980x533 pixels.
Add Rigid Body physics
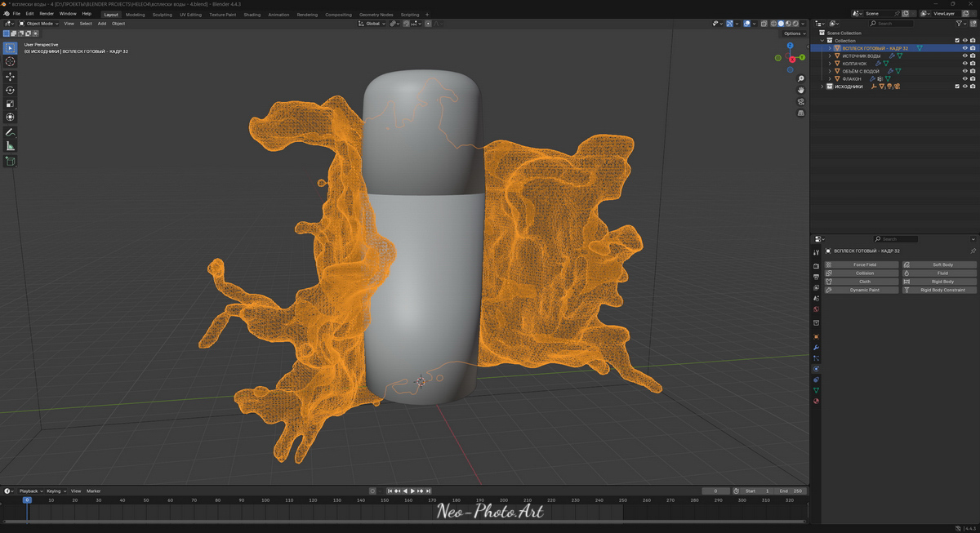coord(939,282)
